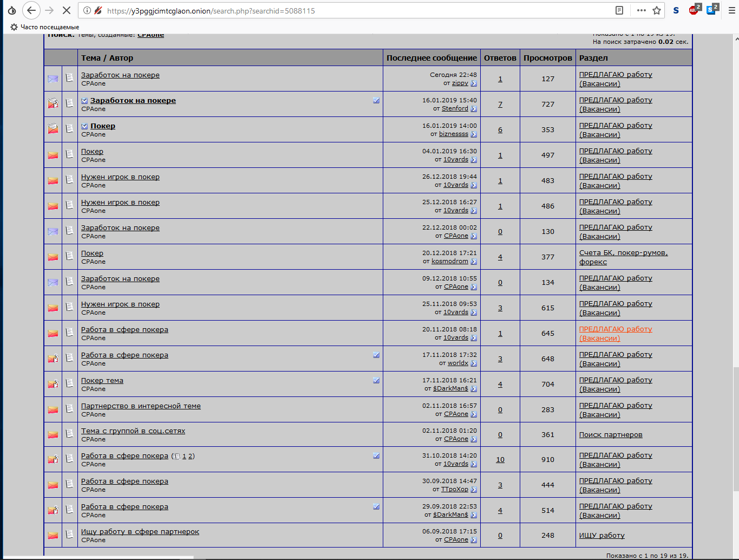Open the orange ПРЕДЛАГАЮ работу (Вакансии) link
The height and width of the screenshot is (560, 739).
[x=616, y=334]
